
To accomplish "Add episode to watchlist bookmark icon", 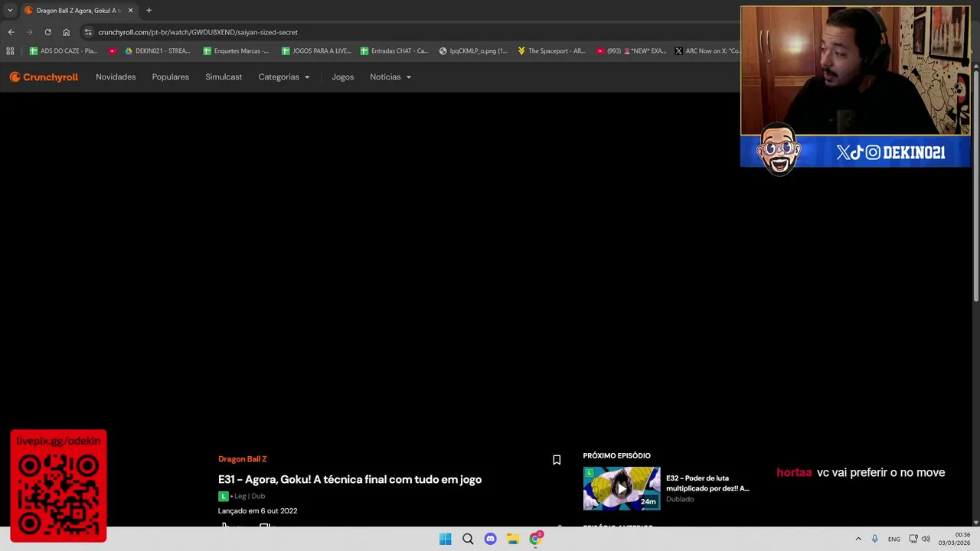I will coord(557,460).
